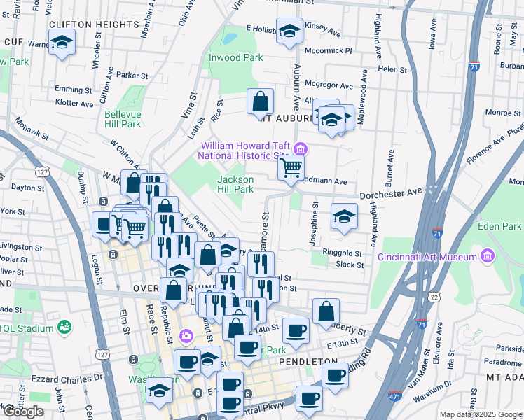Screen dimensions: 524x420
Task: Click the Eden Park label
Action: (499, 226)
